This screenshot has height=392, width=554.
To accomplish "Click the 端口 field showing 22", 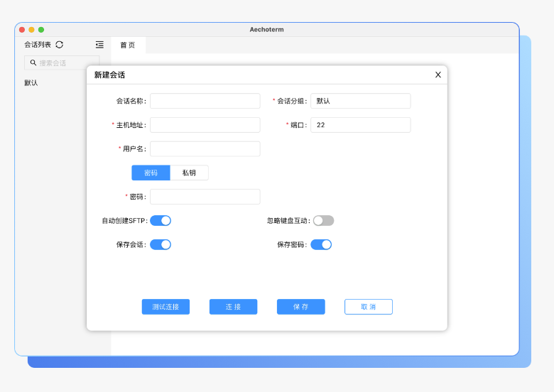I will point(360,125).
